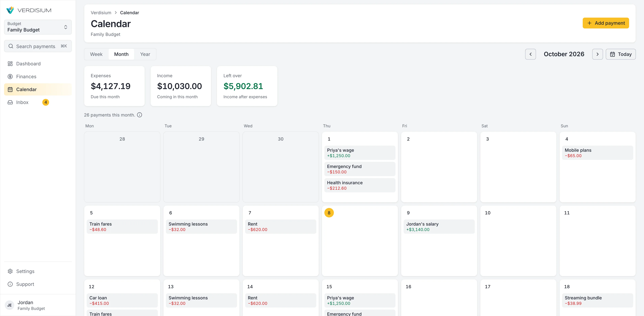
Task: Select highlighted day 8
Action: [x=329, y=213]
